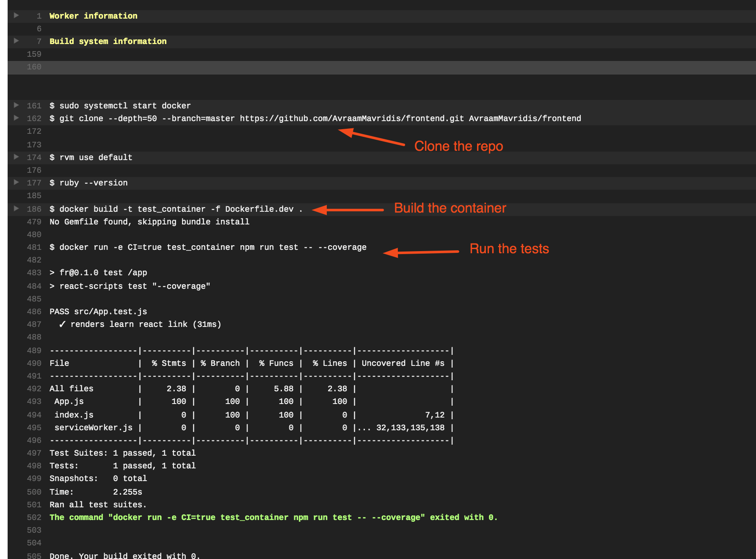Click '$ sudo systemctl start docker' text
Image resolution: width=756 pixels, height=559 pixels.
click(x=120, y=106)
